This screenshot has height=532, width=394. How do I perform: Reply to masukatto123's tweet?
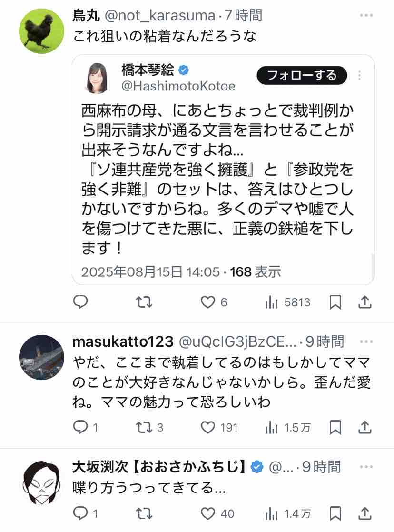(81, 428)
